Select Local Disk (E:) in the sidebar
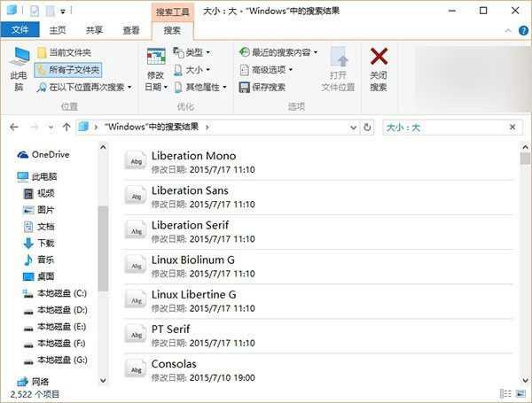Viewport: 532px width, 403px height. (x=55, y=327)
